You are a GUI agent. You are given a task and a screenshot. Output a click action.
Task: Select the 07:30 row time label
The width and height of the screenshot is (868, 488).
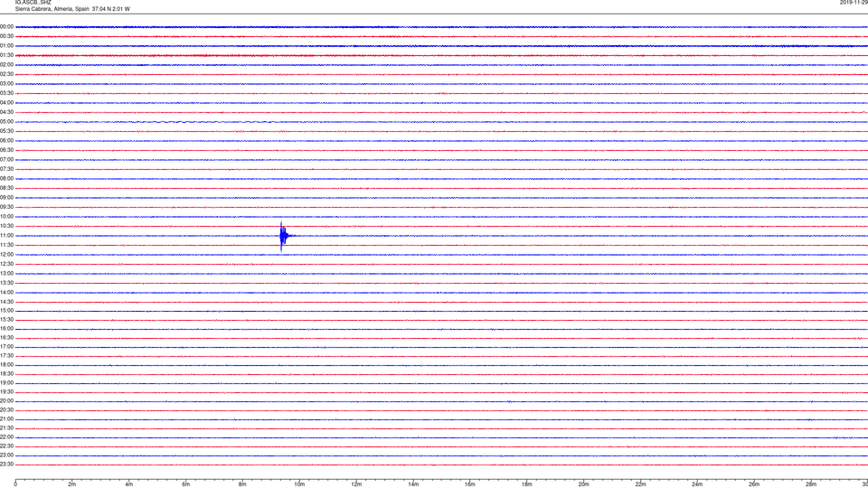point(7,169)
